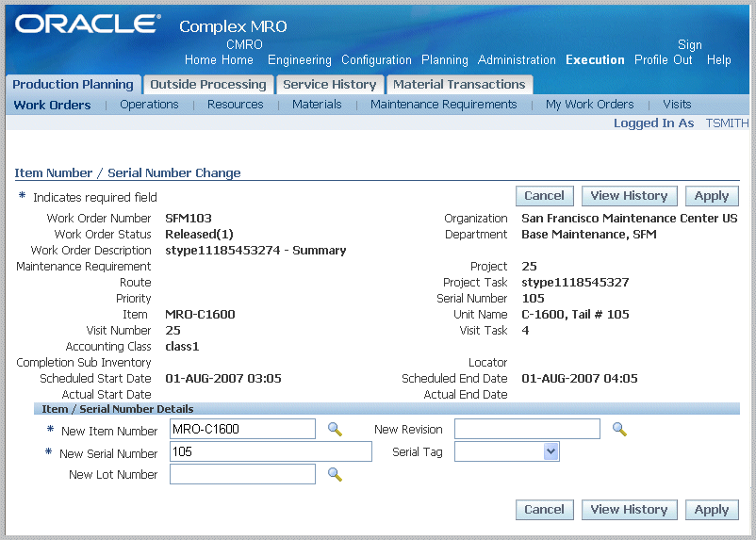
Task: Click status text Released(1)
Action: coord(199,235)
